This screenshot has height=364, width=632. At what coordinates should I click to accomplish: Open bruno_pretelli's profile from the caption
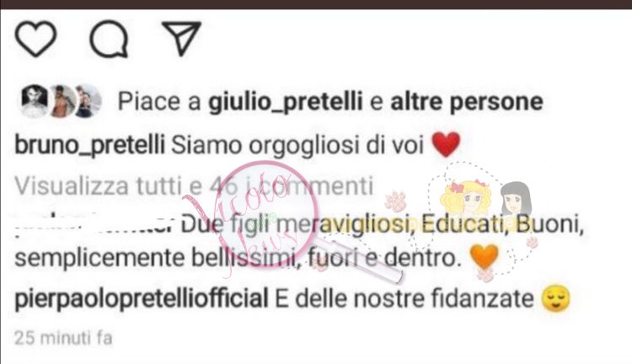[90, 145]
